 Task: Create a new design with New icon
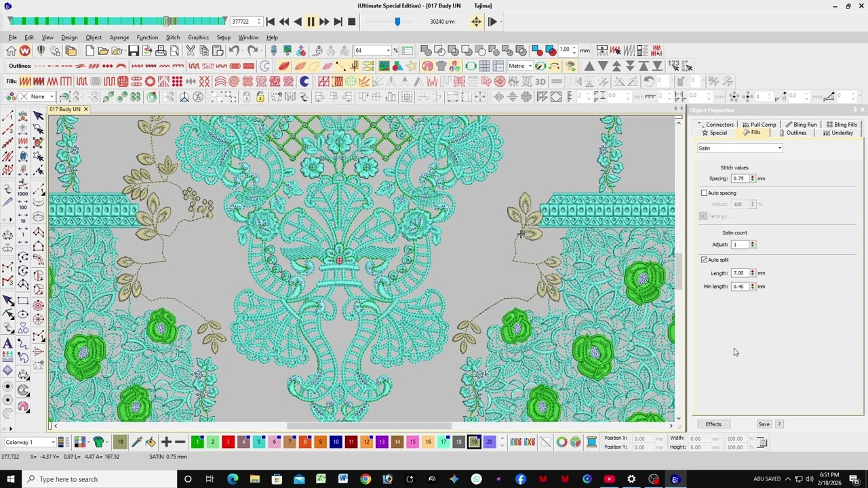(90, 51)
